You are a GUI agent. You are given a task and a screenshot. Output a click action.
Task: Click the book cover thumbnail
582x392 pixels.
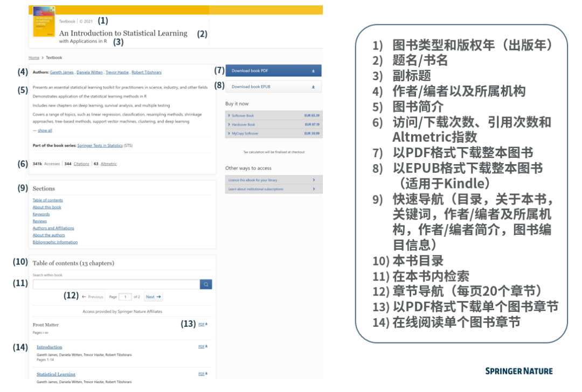pyautogui.click(x=44, y=21)
